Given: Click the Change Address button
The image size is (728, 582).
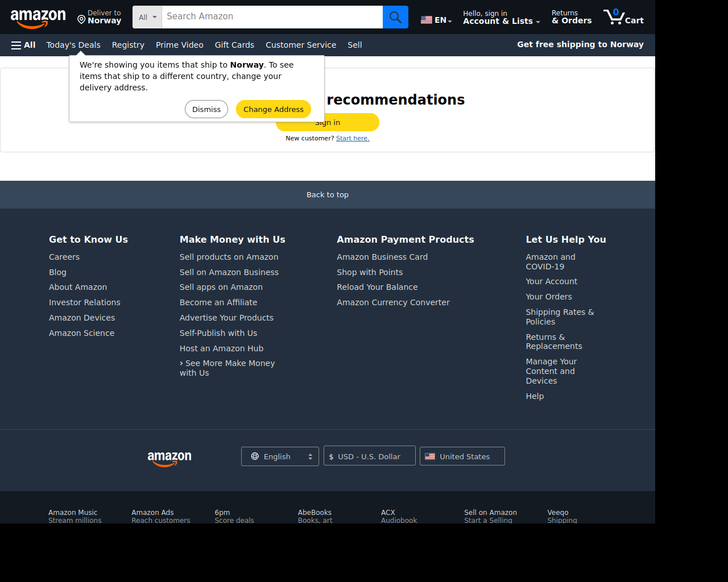Looking at the screenshot, I should tap(274, 109).
